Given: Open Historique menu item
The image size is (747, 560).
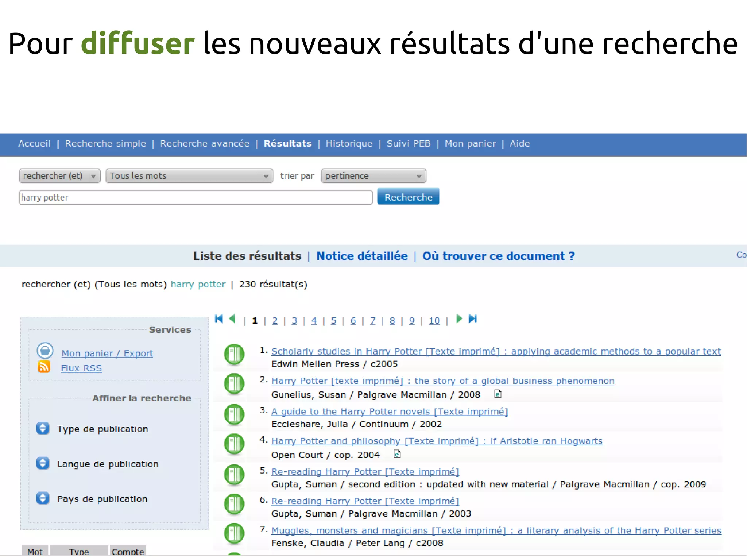Looking at the screenshot, I should click(349, 144).
